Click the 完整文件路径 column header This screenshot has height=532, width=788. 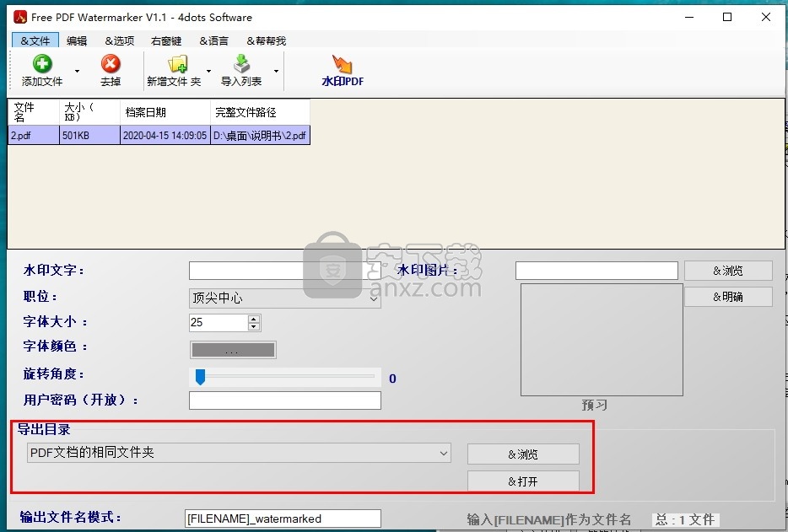[x=260, y=112]
